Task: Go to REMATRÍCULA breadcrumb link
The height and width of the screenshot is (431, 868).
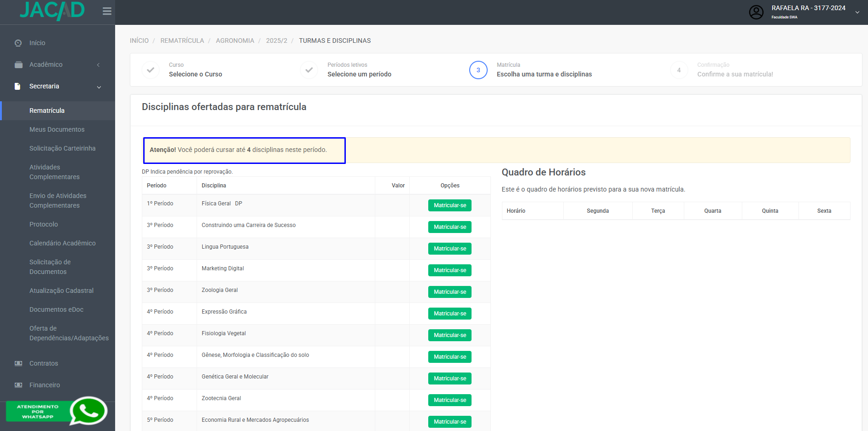Action: 182,41
